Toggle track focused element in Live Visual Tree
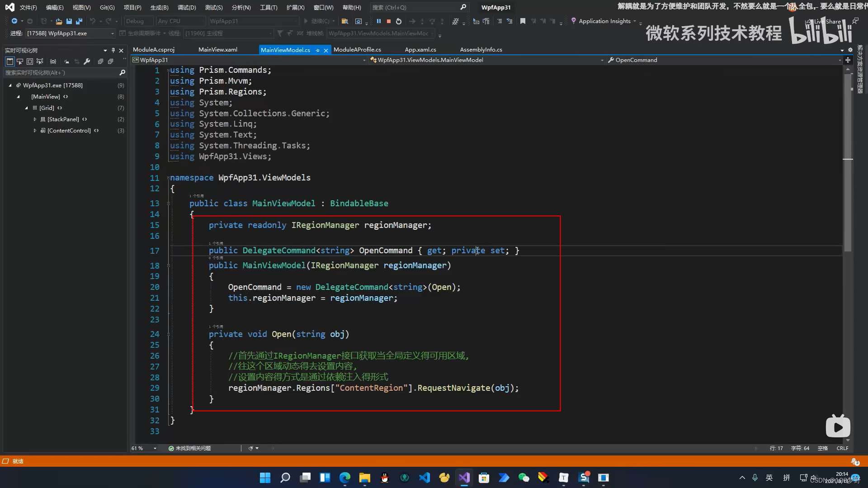Screen dimensions: 868x488 click(40, 62)
